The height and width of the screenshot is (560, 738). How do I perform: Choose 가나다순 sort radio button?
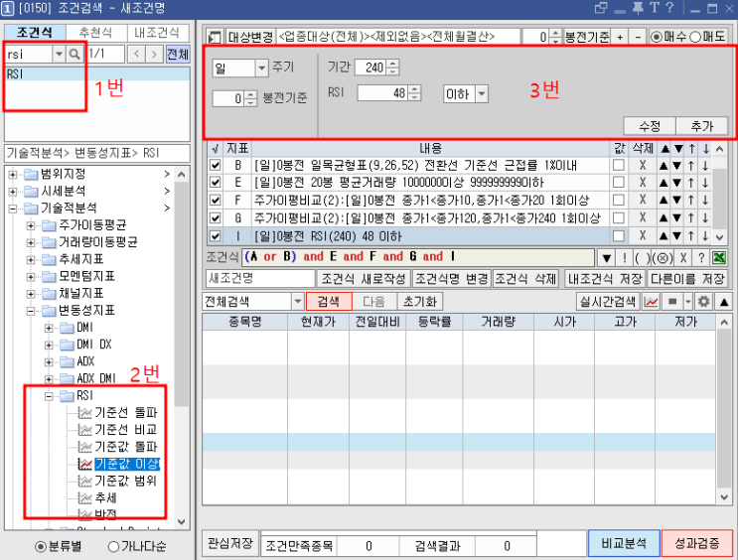[x=113, y=546]
